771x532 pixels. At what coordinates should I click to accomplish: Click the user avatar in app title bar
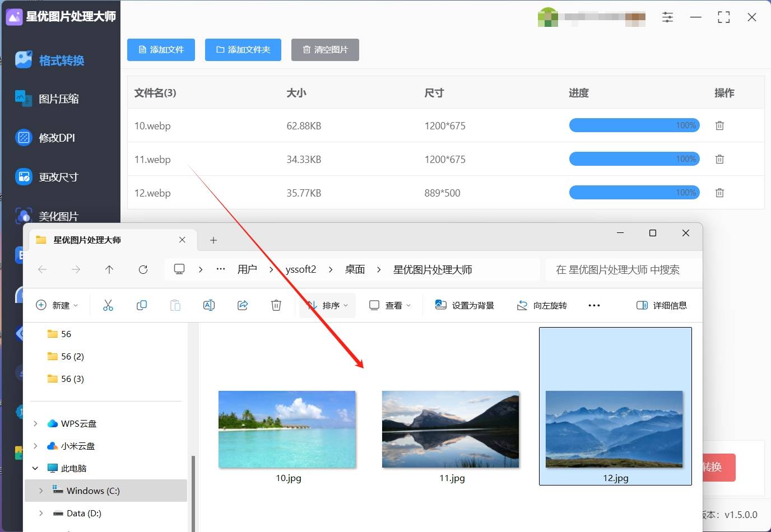547,17
